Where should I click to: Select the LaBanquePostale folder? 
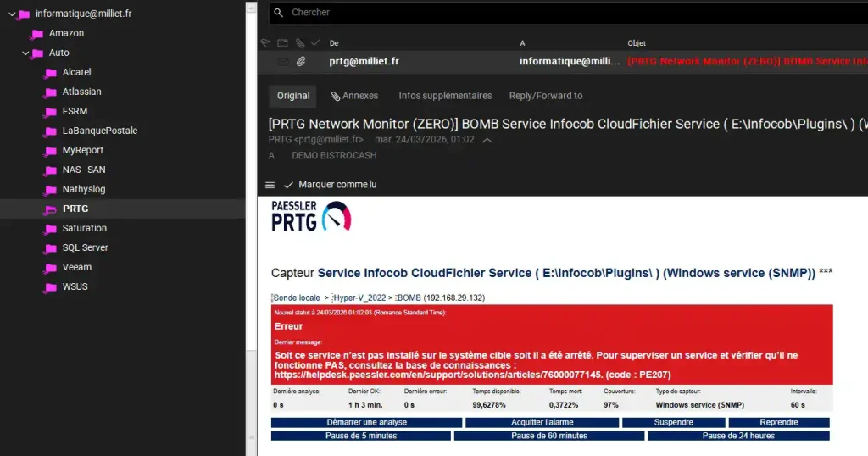coord(100,131)
